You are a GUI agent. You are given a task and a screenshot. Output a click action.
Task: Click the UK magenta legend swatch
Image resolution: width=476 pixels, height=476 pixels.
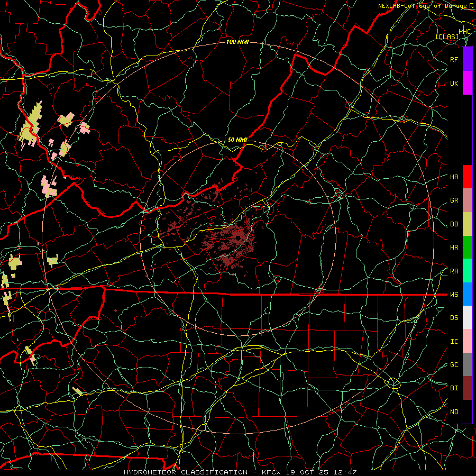[x=467, y=83]
